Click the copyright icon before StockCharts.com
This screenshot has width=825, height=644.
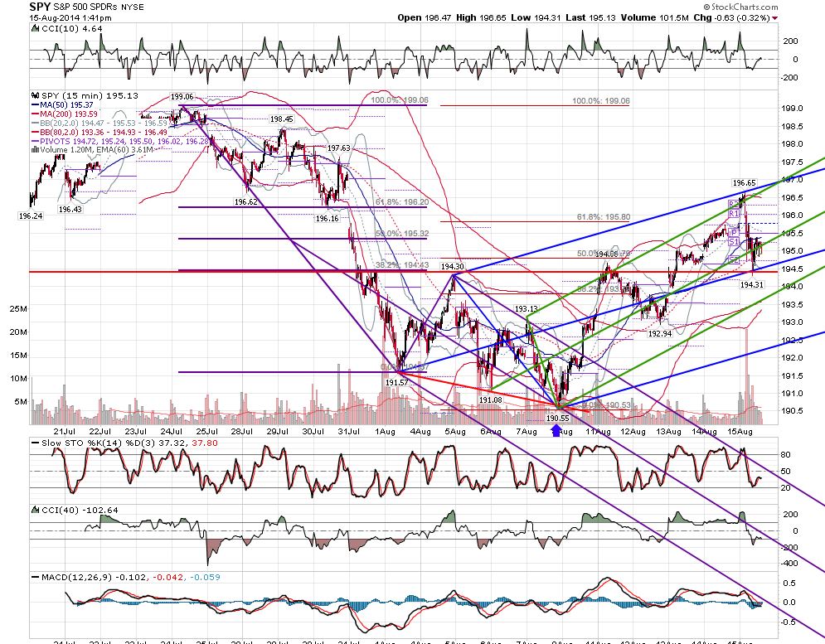pyautogui.click(x=706, y=7)
